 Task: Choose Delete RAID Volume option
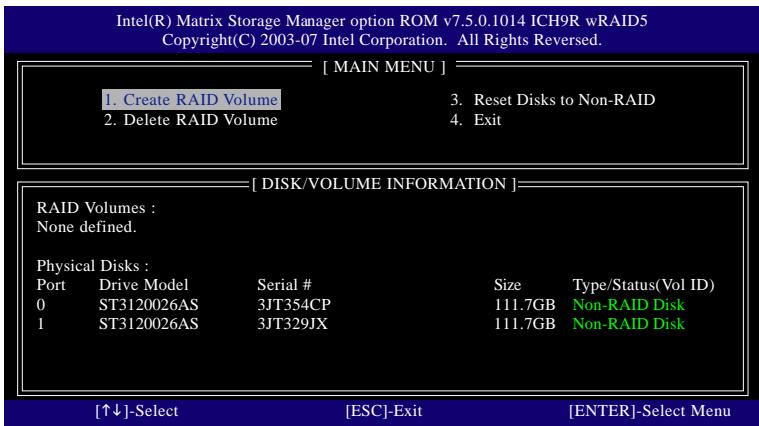pyautogui.click(x=191, y=120)
